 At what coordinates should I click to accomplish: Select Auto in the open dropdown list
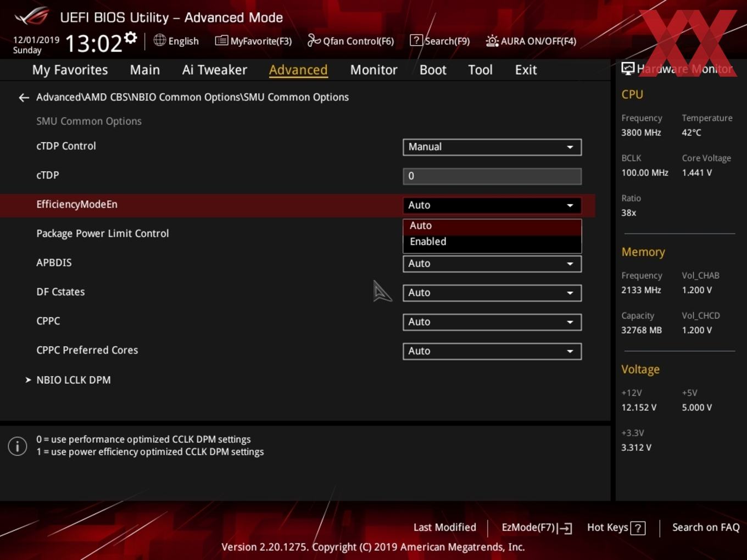point(492,226)
